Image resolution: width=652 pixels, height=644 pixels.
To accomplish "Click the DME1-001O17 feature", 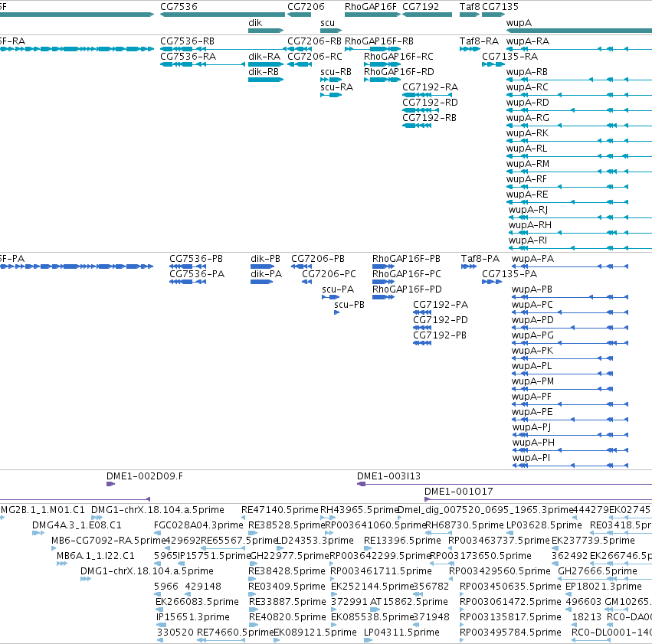I will click(x=538, y=499).
